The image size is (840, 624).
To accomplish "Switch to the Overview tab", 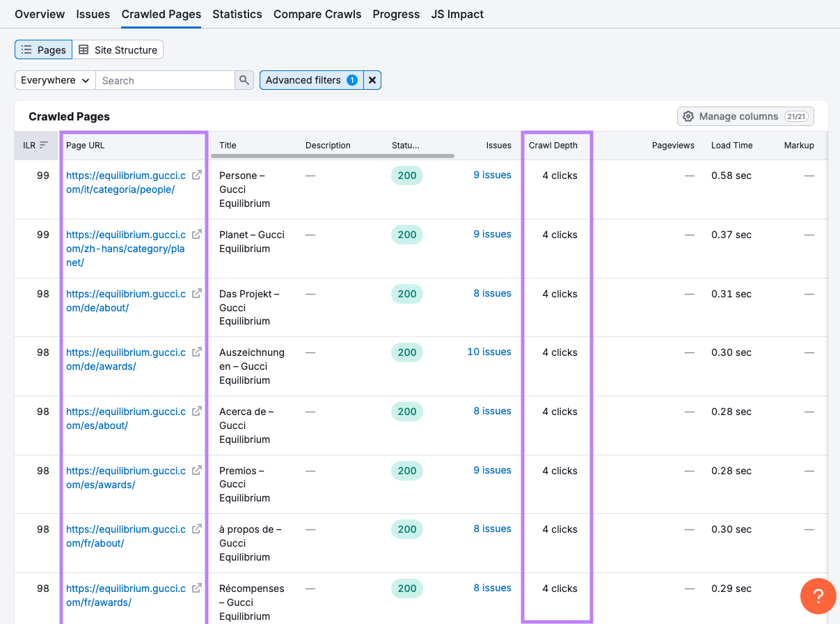I will (x=40, y=14).
